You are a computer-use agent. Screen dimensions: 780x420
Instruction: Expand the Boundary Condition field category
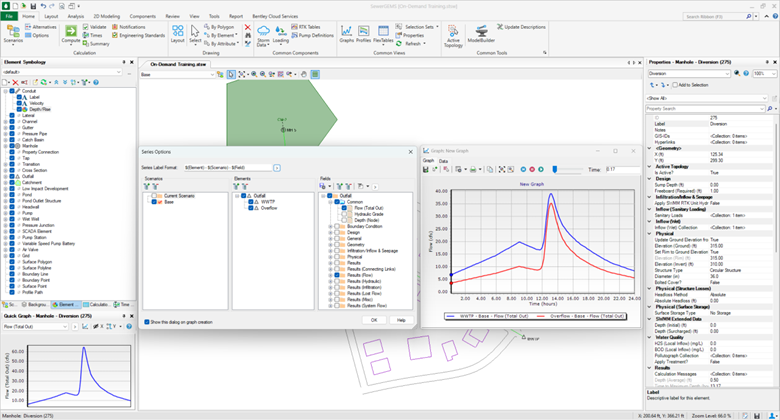(x=330, y=226)
